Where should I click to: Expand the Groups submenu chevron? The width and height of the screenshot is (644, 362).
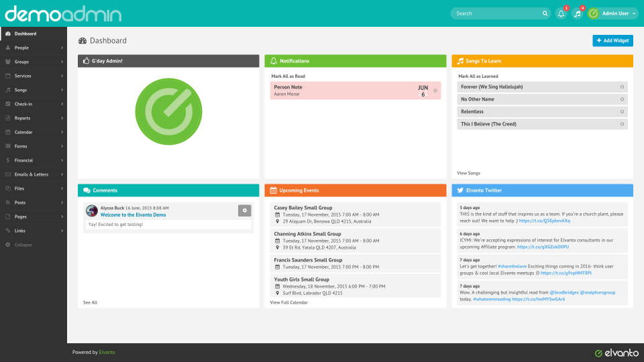coord(62,62)
